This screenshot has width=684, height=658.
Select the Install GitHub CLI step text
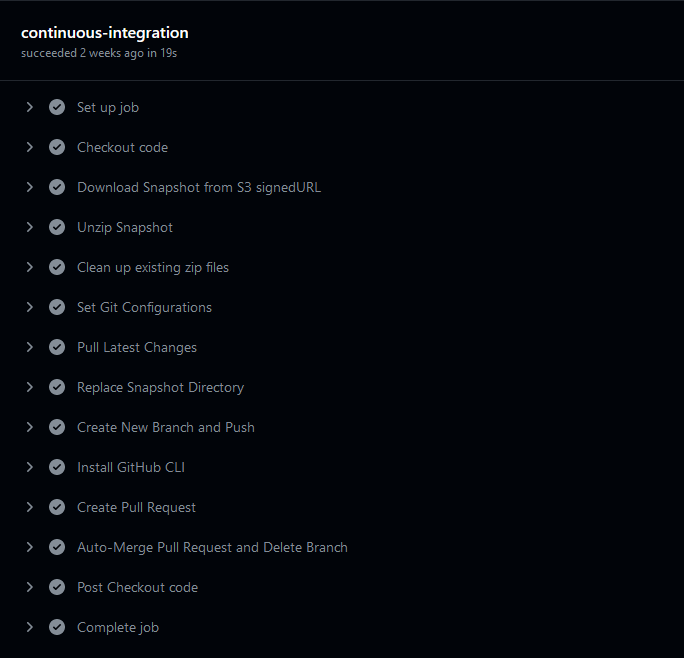(131, 467)
